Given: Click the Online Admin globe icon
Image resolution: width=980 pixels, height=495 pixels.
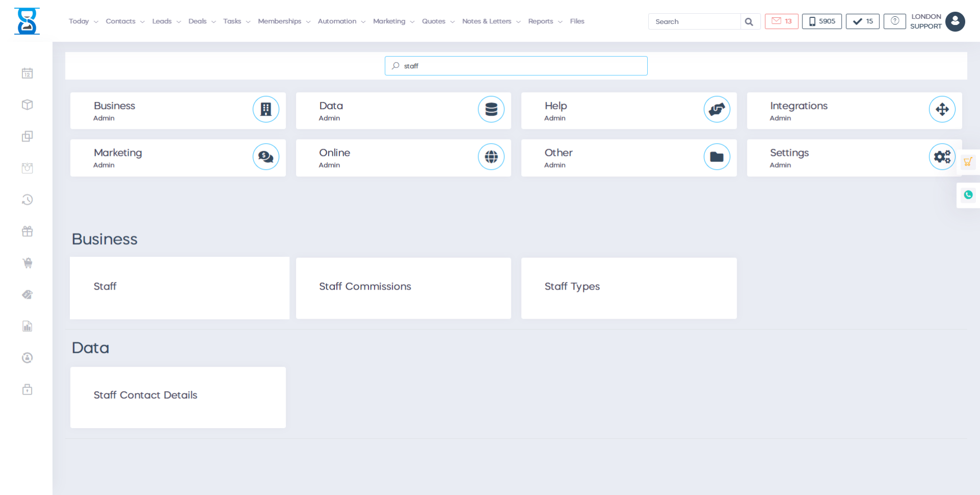Looking at the screenshot, I should 491,157.
